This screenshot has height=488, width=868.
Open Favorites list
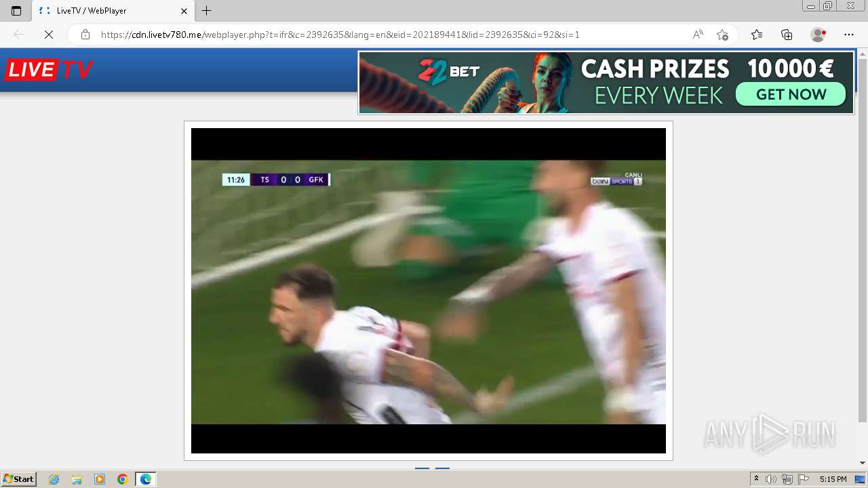757,35
